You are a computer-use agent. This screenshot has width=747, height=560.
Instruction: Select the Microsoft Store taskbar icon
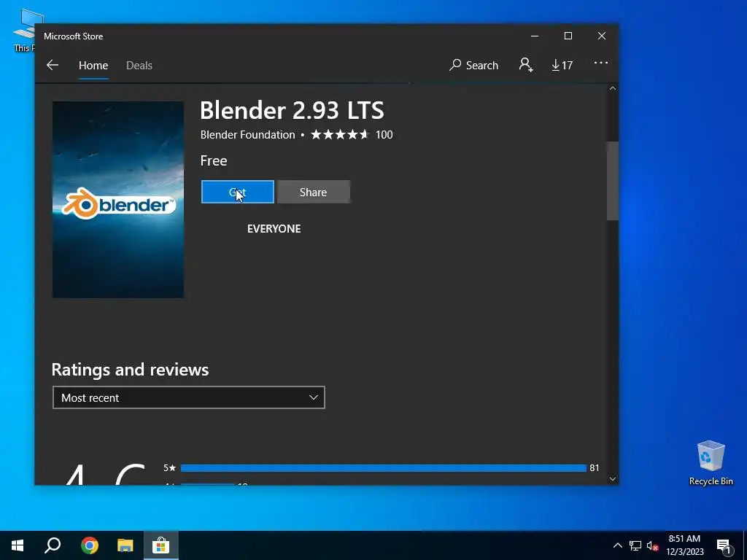point(161,545)
